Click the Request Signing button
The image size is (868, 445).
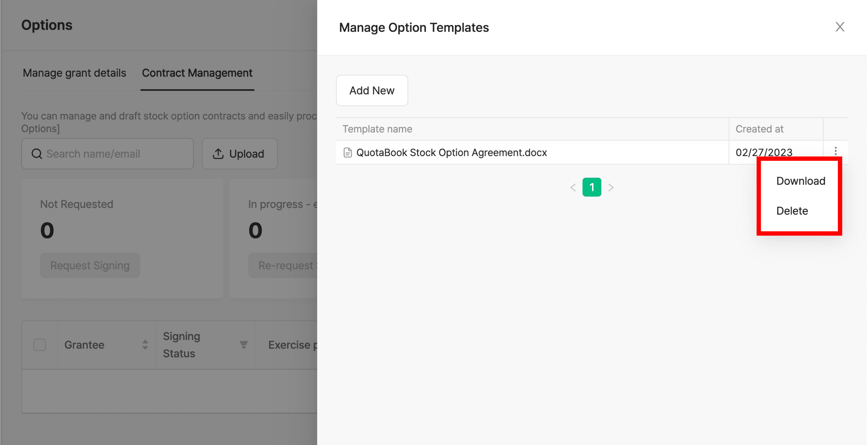coord(90,265)
